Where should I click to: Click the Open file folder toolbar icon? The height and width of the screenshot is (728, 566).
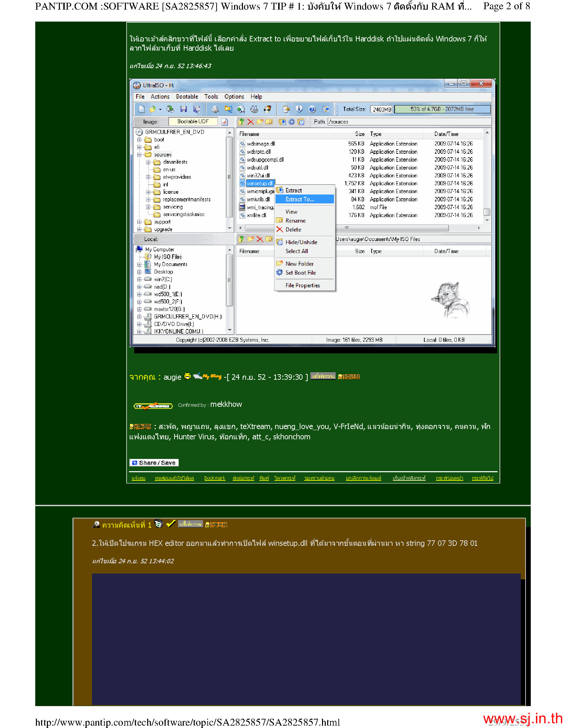[152, 109]
